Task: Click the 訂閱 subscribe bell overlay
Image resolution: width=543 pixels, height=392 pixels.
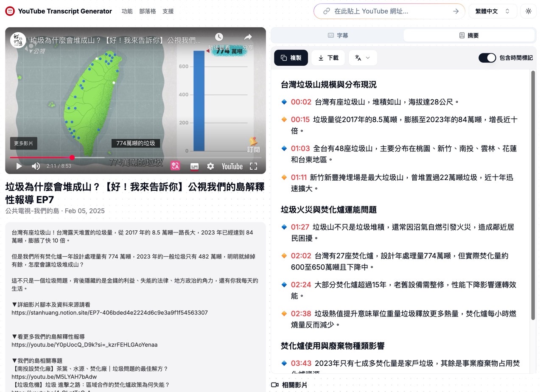Action: [253, 144]
